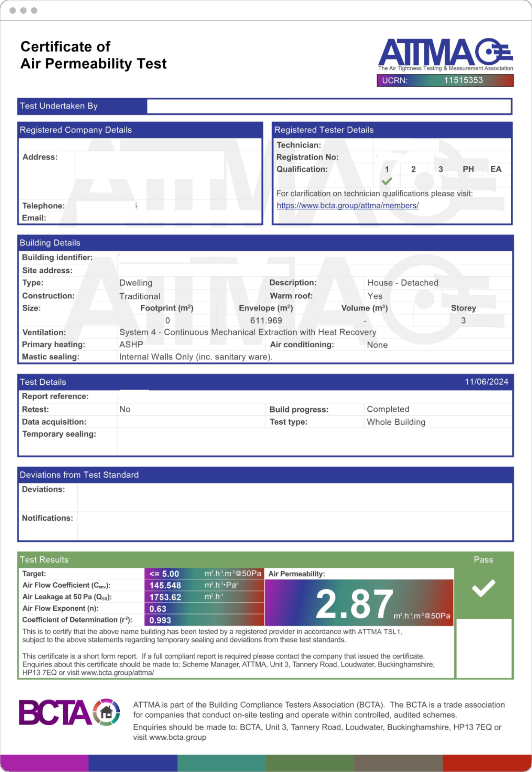532x772 pixels.
Task: Click the Retest value No
Action: 125,409
